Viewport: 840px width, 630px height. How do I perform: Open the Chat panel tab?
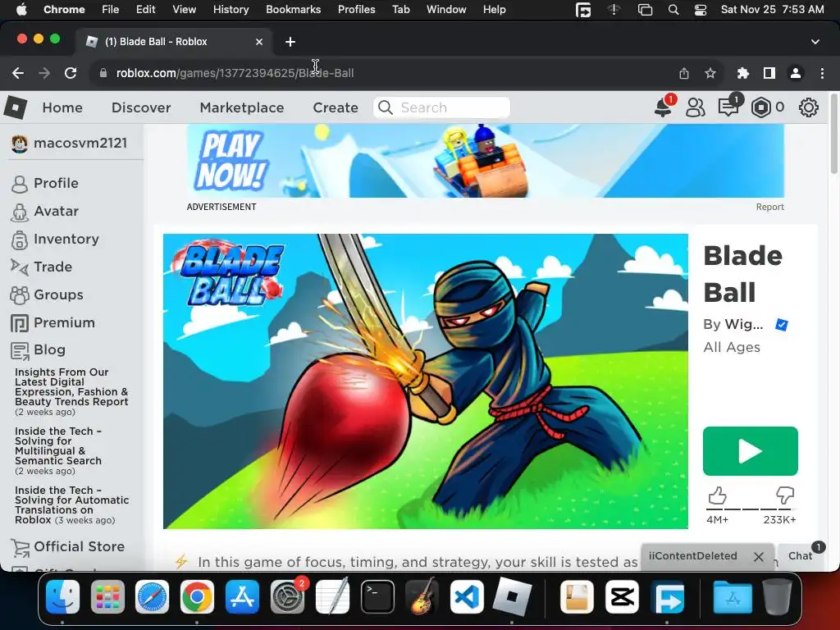point(800,556)
